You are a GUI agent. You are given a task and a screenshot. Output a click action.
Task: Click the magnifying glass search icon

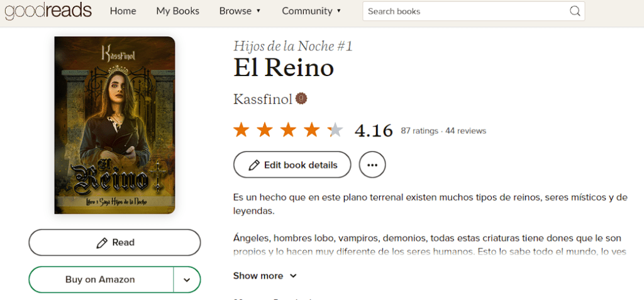(x=575, y=11)
